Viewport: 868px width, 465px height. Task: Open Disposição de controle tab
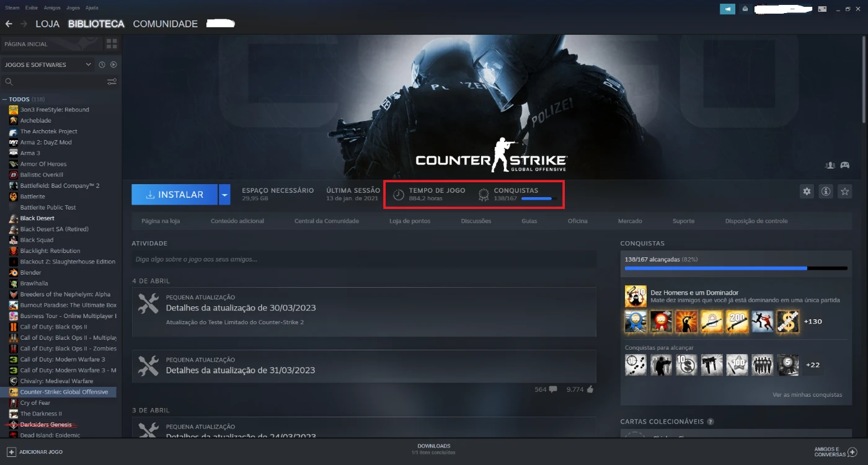point(756,221)
